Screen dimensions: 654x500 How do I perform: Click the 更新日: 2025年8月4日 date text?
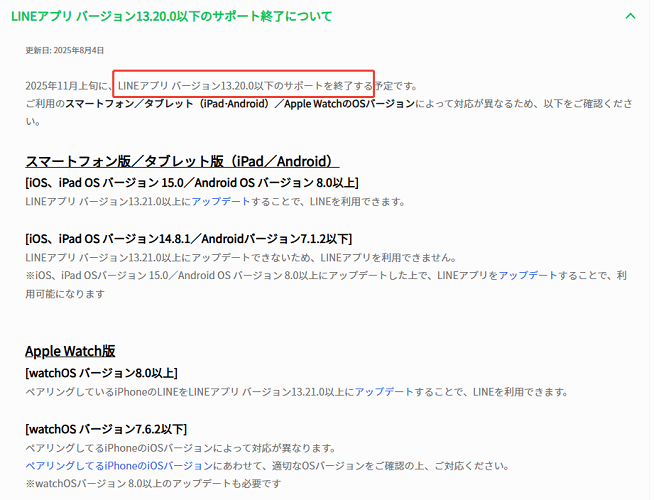64,50
